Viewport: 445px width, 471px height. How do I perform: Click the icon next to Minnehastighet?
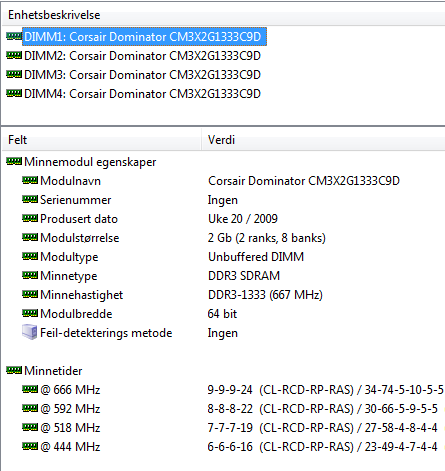30,294
